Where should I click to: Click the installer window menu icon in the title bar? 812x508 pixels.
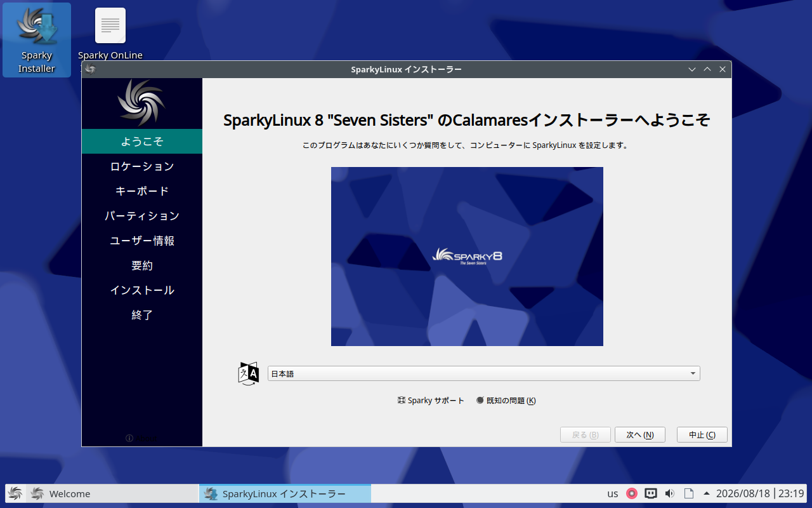tap(90, 69)
